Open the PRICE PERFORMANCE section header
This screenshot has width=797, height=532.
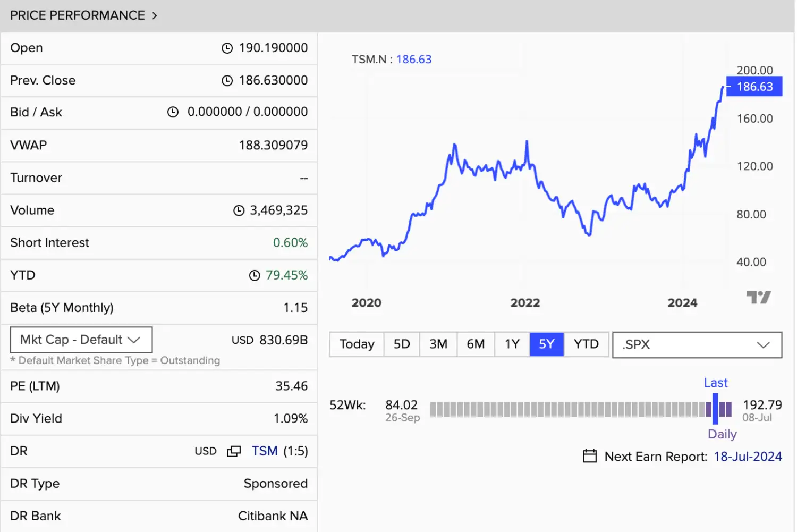coord(83,15)
